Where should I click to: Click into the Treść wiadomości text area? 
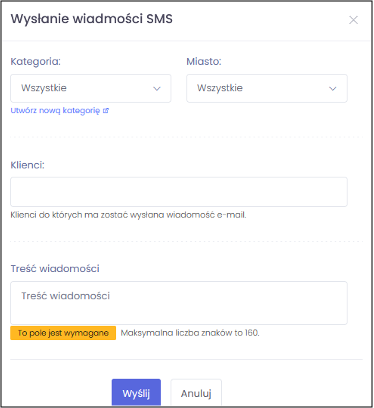pyautogui.click(x=179, y=303)
